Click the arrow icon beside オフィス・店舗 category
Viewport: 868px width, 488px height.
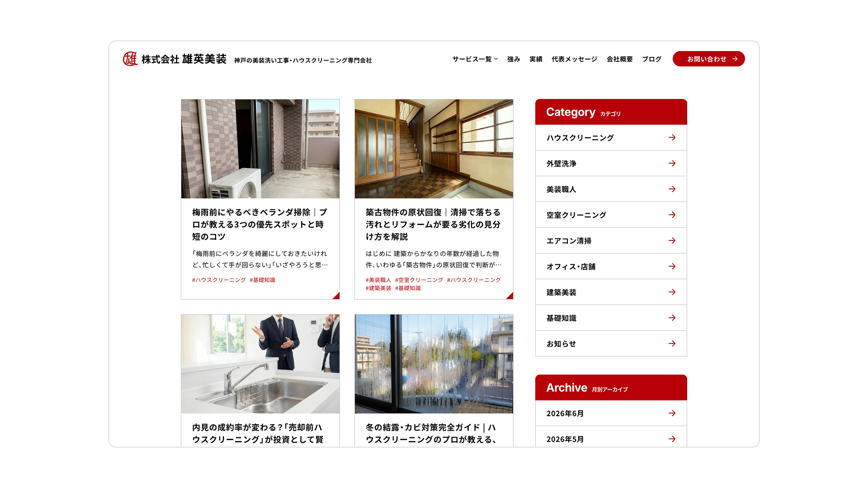click(x=672, y=266)
